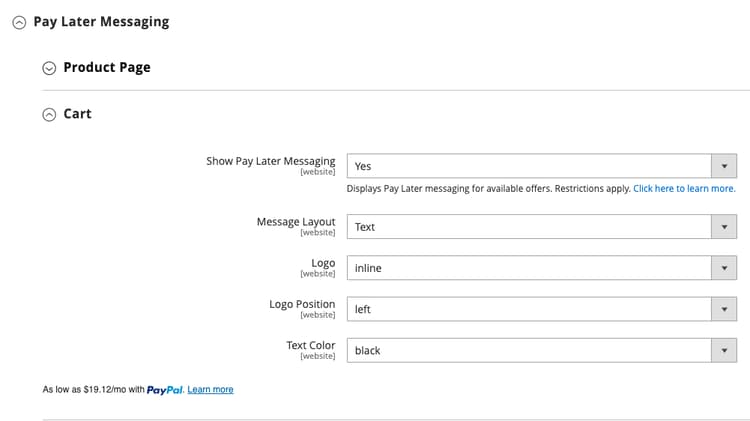
Task: Click the Cart section heading
Action: tap(77, 114)
